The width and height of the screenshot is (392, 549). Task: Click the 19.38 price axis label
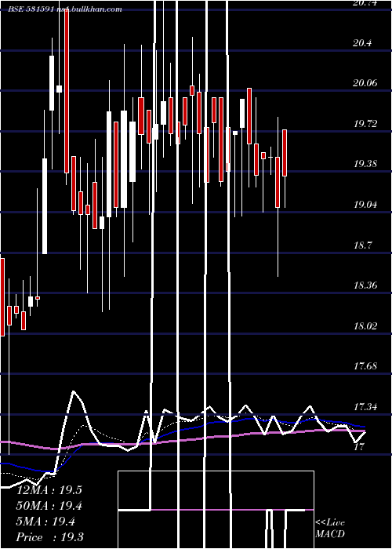365,163
